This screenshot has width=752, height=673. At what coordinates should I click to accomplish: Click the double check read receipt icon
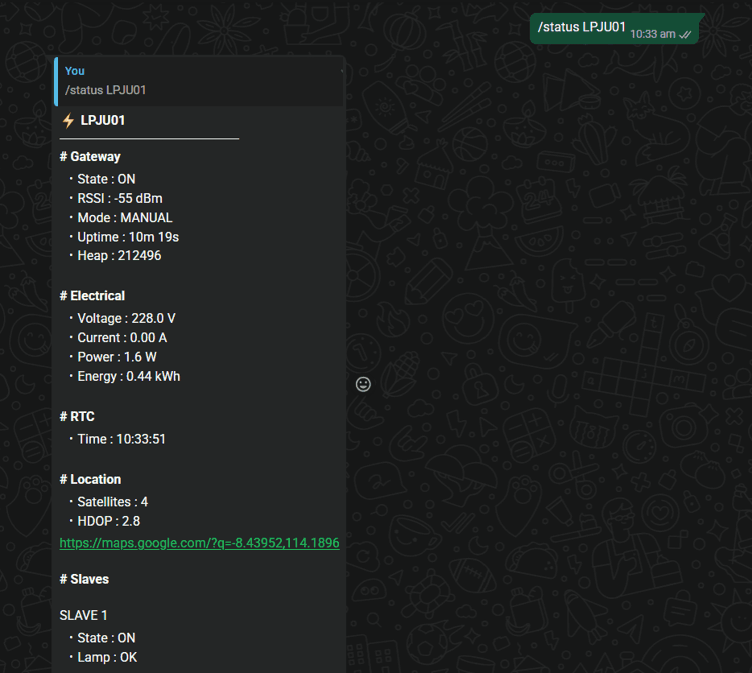686,35
